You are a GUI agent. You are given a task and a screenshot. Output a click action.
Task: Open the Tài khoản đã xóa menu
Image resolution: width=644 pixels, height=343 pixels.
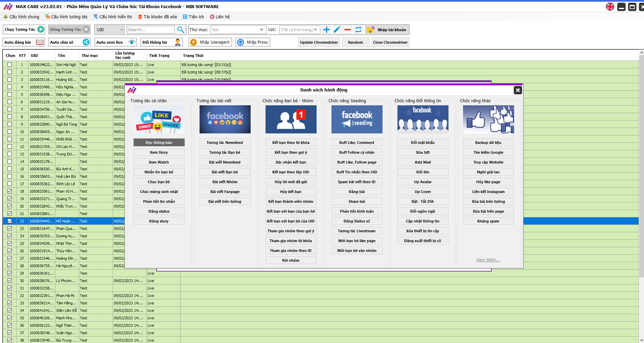(x=157, y=17)
